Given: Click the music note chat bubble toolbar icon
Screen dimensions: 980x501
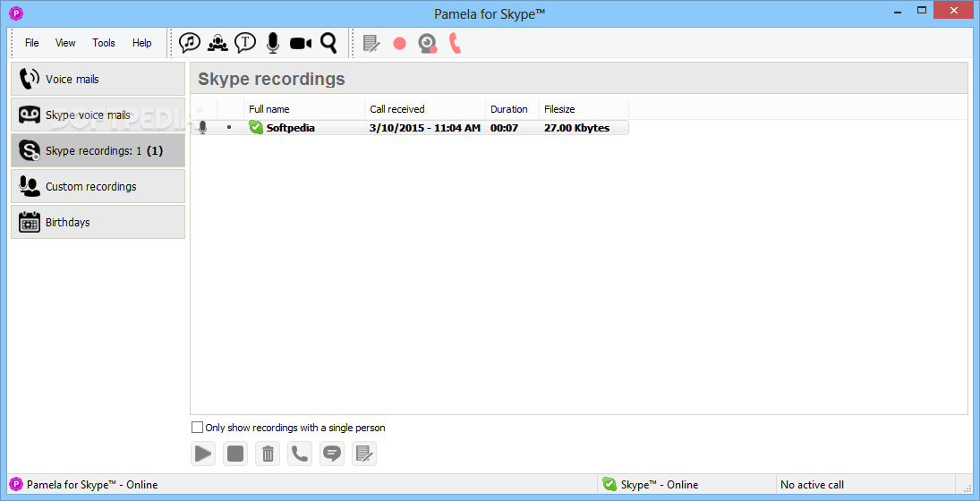Looking at the screenshot, I should point(190,42).
